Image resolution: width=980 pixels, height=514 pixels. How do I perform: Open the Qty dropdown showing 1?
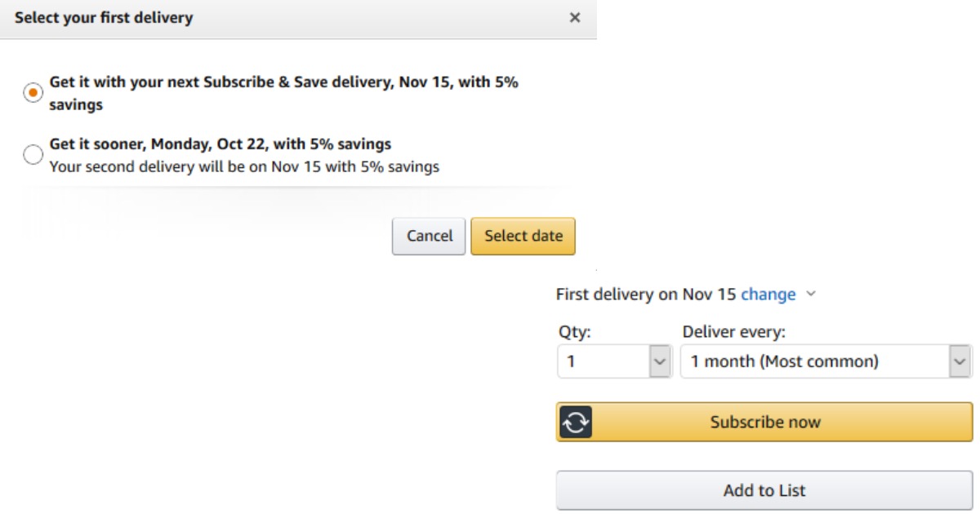point(604,361)
